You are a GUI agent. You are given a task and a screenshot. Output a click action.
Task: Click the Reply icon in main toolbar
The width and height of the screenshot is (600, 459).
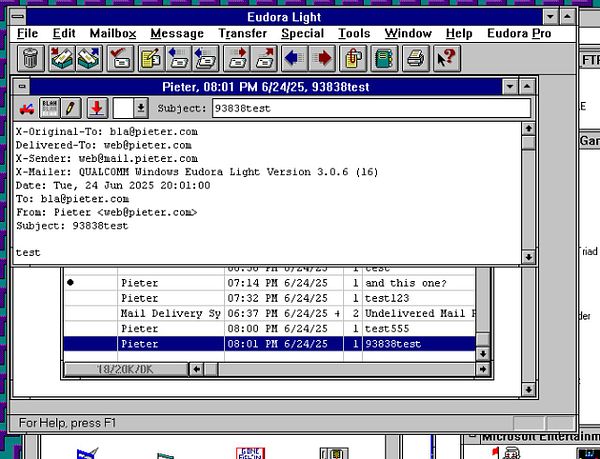coord(178,59)
